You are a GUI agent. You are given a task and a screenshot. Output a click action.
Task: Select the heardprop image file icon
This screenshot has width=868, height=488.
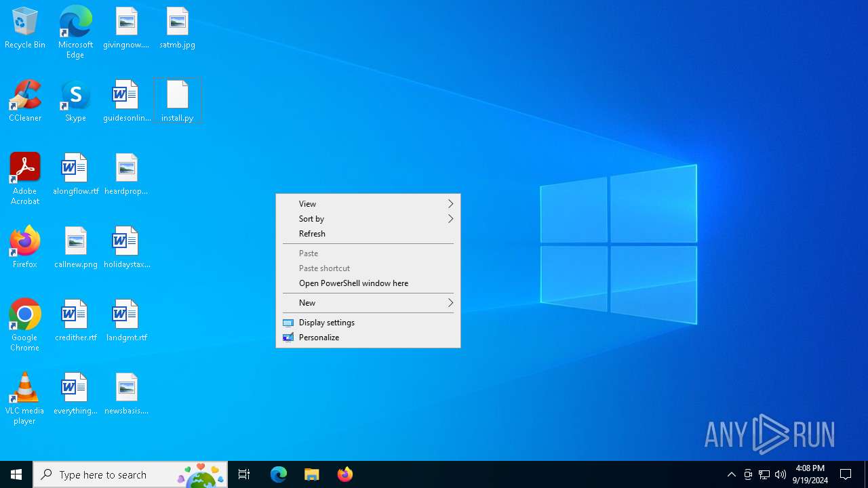(x=126, y=175)
